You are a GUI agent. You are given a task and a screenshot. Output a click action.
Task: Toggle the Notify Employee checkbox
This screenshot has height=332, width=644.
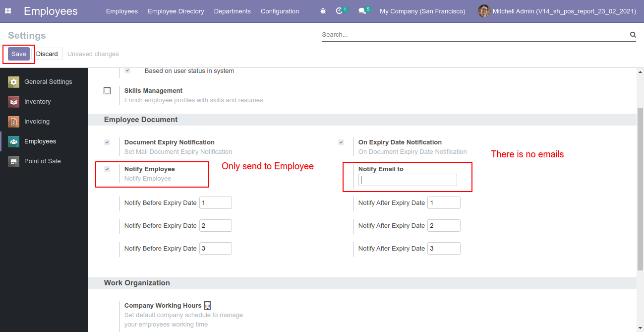pyautogui.click(x=107, y=169)
